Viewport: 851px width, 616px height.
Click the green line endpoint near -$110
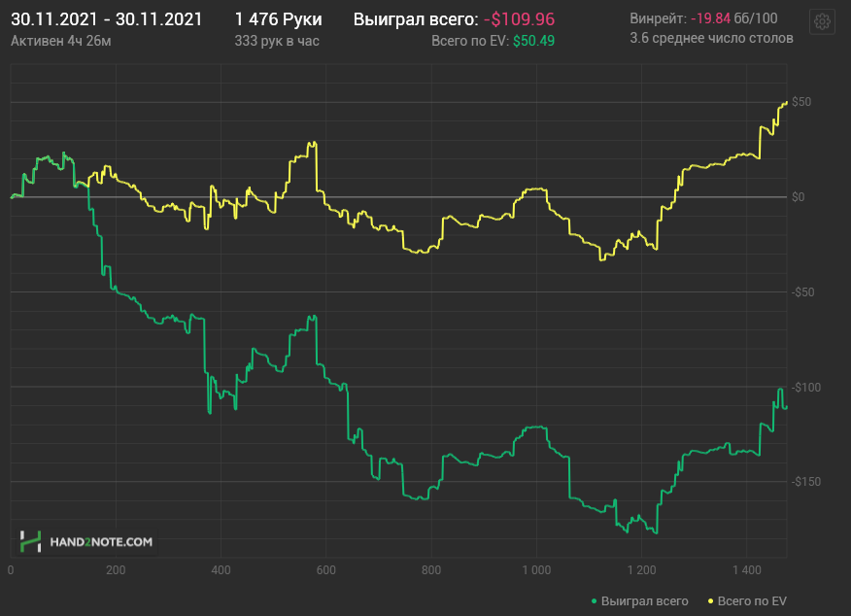click(787, 407)
